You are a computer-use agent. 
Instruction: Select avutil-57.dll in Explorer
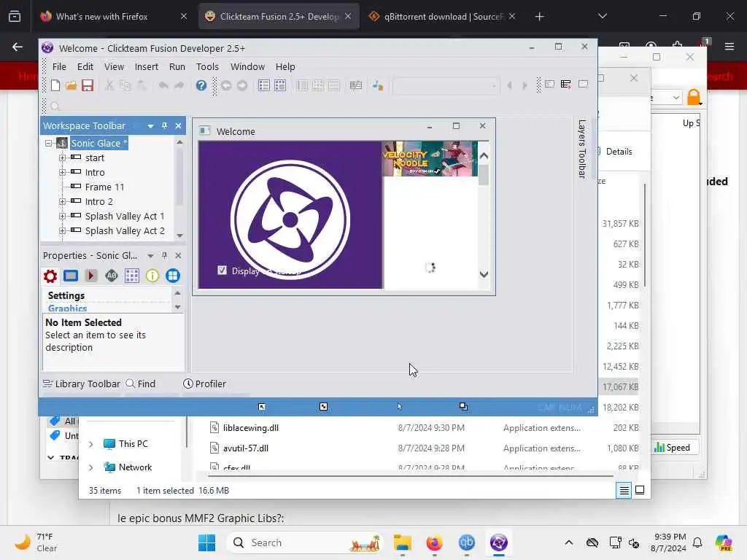click(246, 448)
